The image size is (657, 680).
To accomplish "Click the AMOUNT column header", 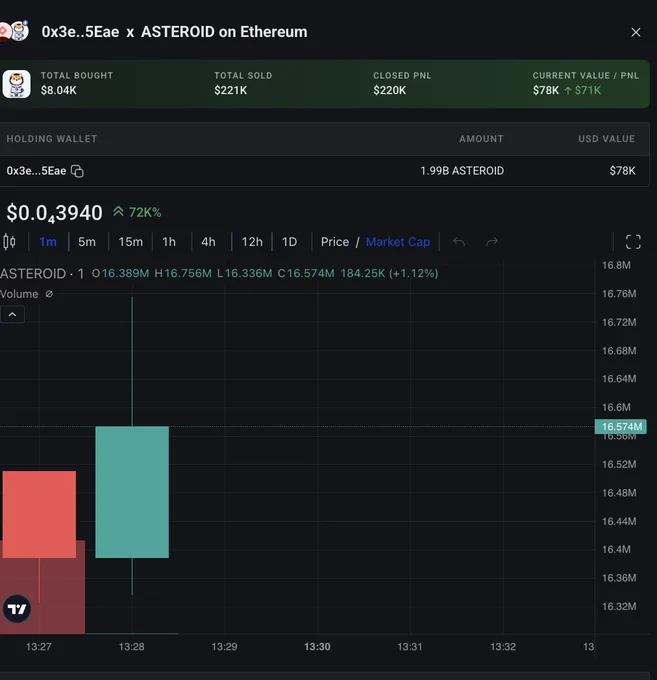I will 481,139.
